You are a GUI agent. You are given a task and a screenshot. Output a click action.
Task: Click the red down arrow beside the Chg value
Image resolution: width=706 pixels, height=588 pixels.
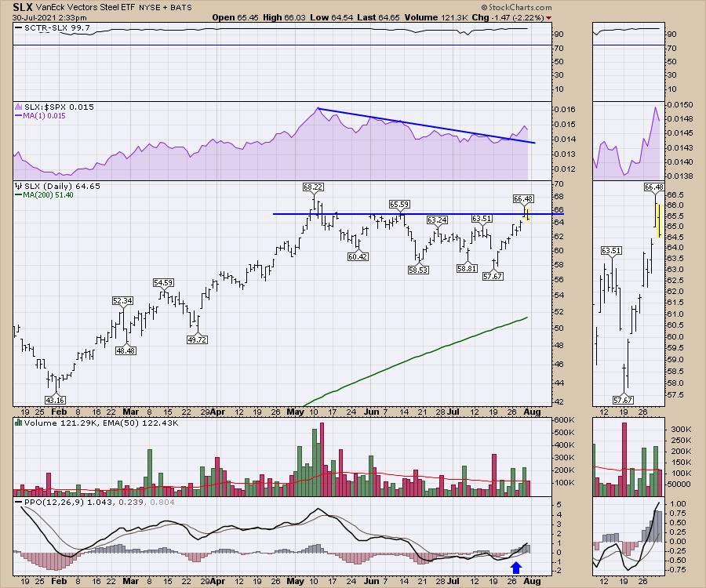[548, 18]
